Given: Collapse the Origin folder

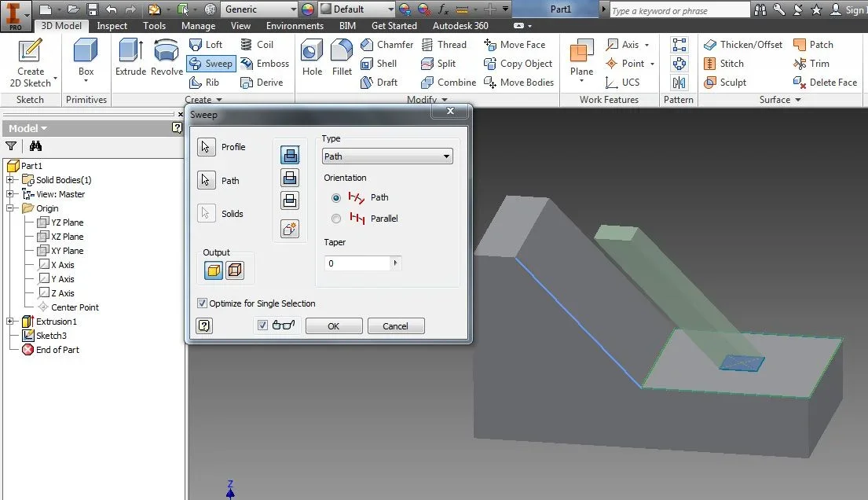Looking at the screenshot, I should pyautogui.click(x=10, y=208).
